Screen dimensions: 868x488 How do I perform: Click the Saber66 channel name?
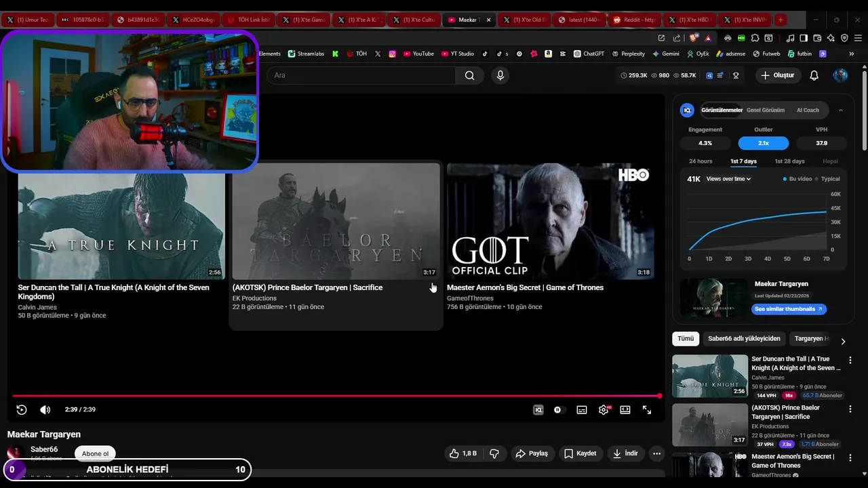coord(44,449)
